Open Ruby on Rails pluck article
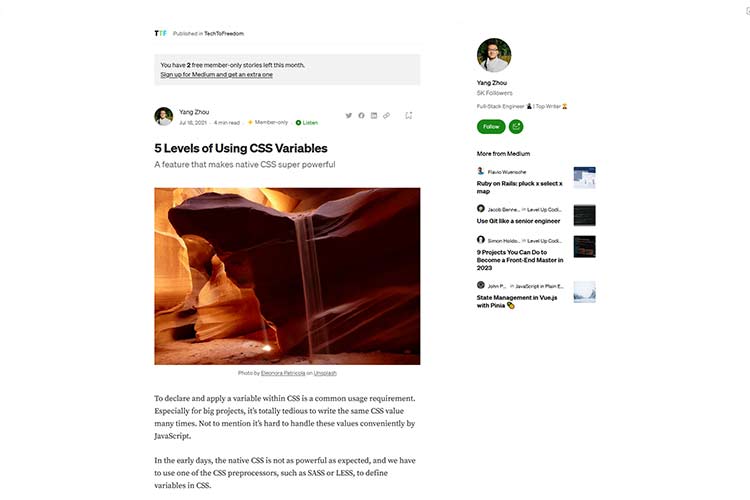The height and width of the screenshot is (500, 750). point(519,187)
